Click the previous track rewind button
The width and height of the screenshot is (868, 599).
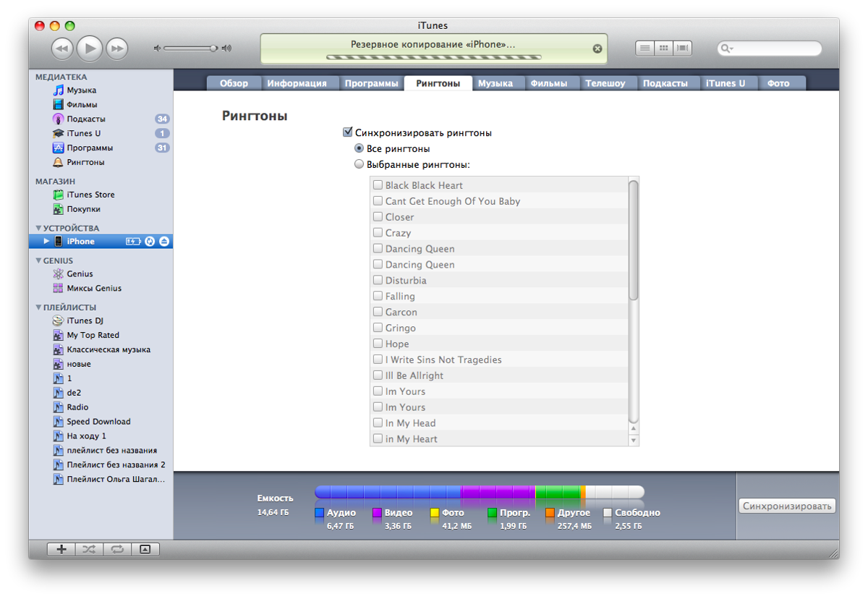(x=63, y=48)
